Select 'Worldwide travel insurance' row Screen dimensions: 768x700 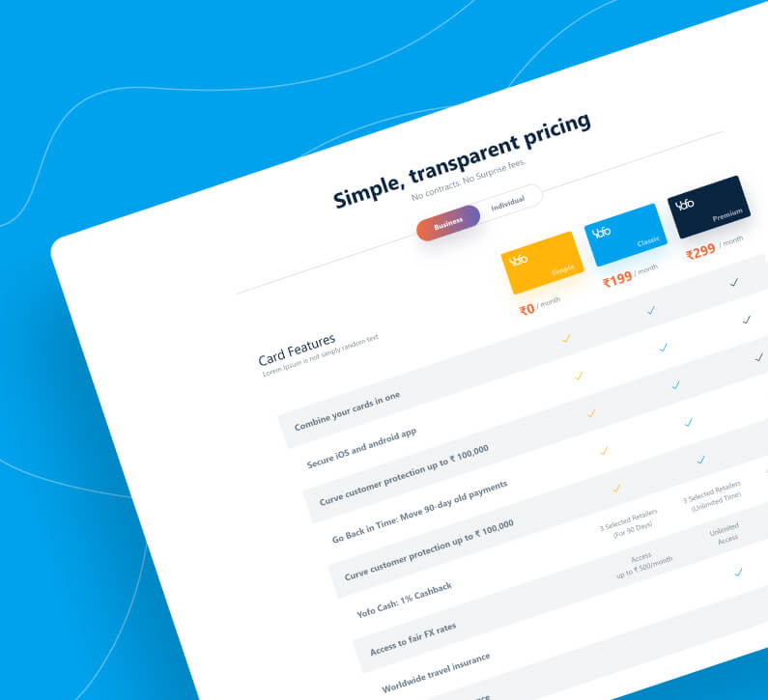tap(436, 673)
